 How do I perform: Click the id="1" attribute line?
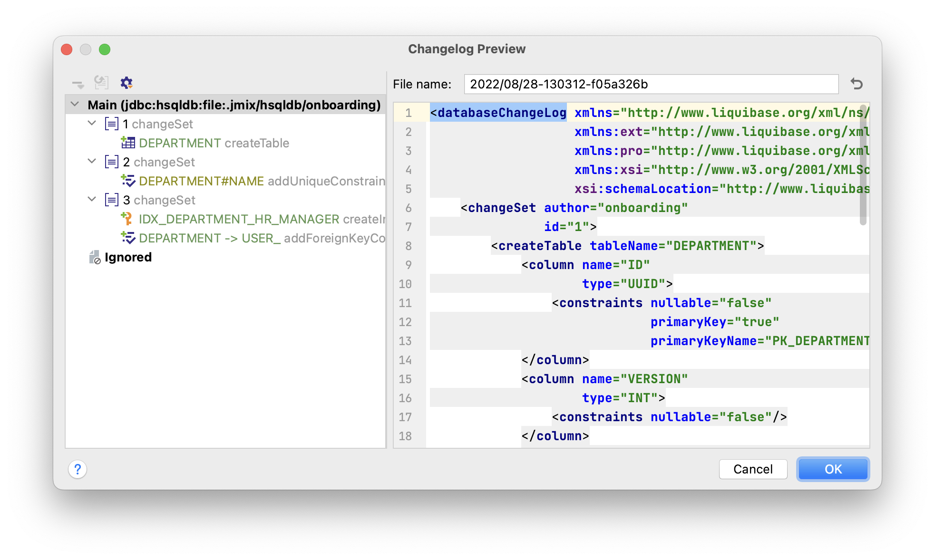click(570, 227)
